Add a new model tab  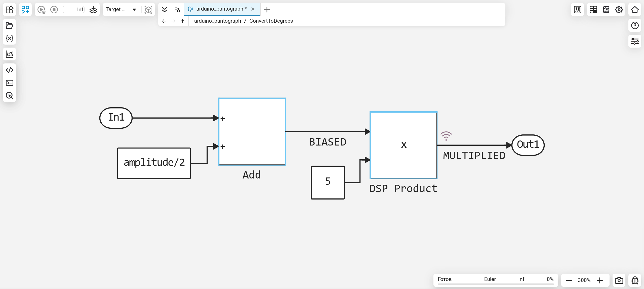click(x=267, y=10)
